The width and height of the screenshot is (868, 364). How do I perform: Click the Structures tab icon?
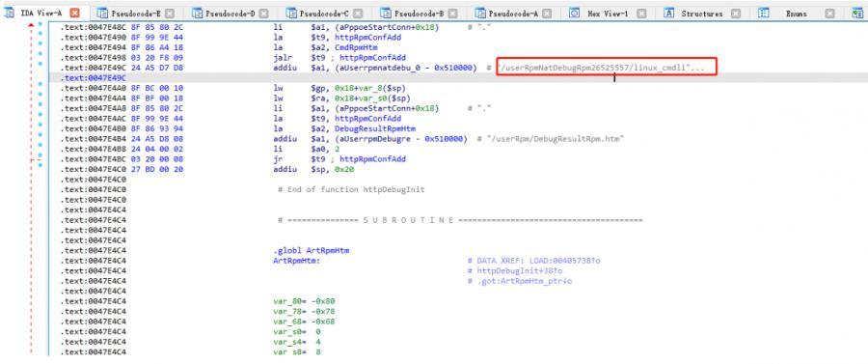(x=669, y=13)
